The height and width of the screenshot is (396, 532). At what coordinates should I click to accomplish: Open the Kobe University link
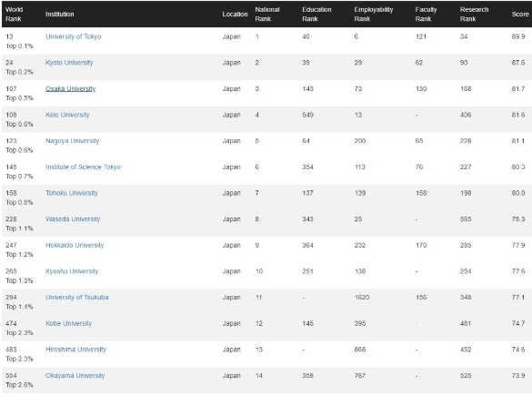pyautogui.click(x=68, y=324)
